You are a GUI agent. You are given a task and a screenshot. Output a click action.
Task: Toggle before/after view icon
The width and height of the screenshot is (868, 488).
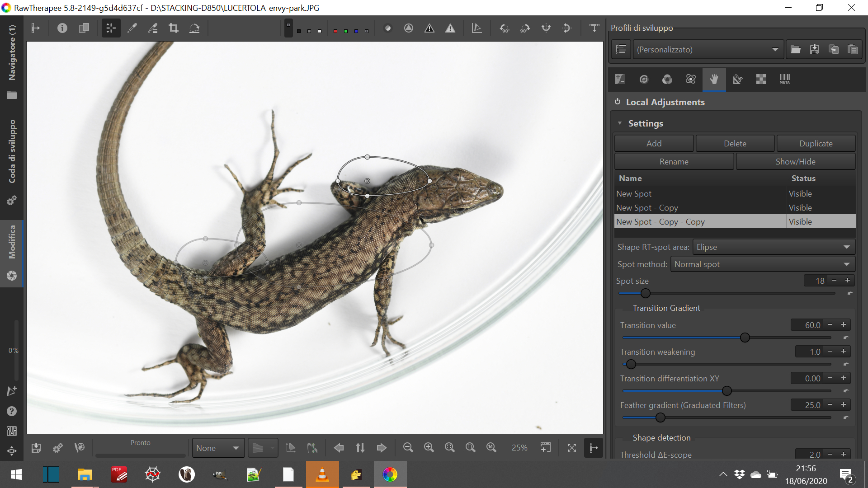pos(84,28)
